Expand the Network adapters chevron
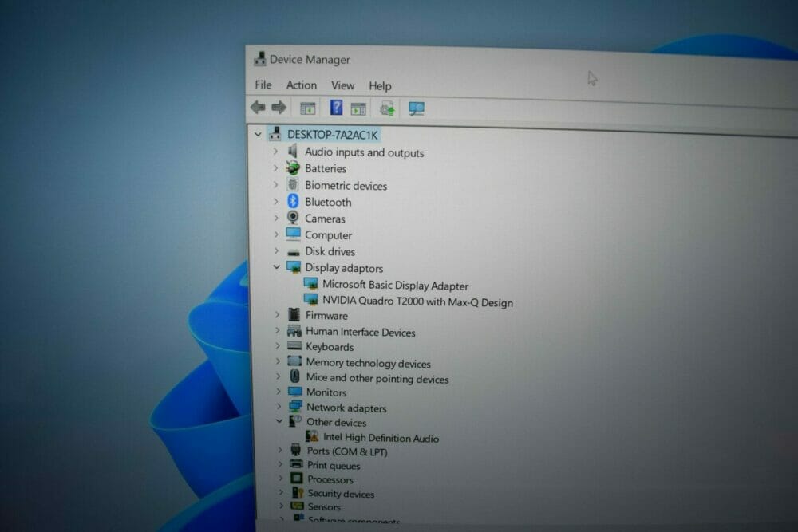Viewport: 798px width, 532px height. pyautogui.click(x=279, y=406)
